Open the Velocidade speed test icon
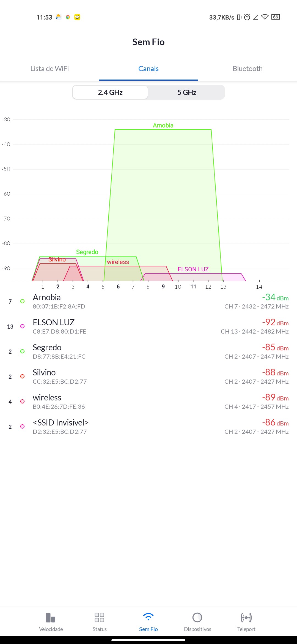 coord(51,618)
